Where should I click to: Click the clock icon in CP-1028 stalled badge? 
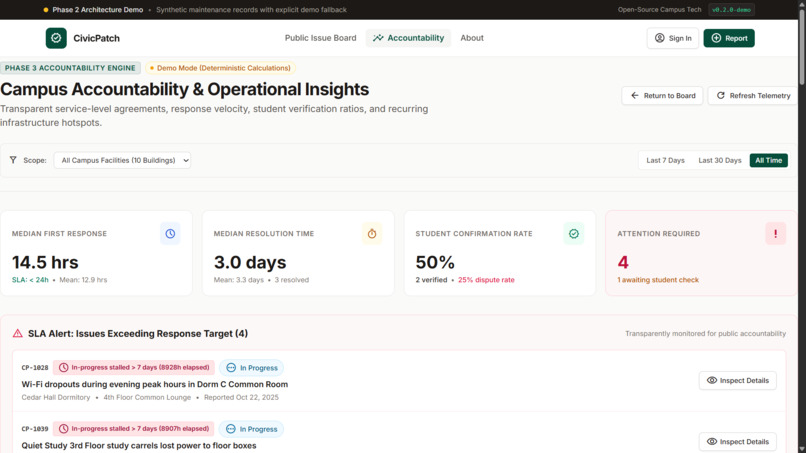(63, 368)
